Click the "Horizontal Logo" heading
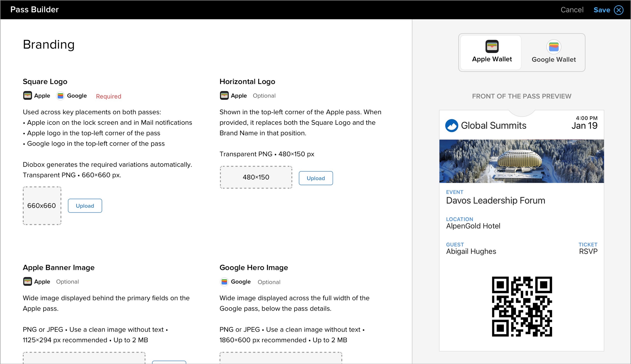This screenshot has height=364, width=631. [247, 82]
